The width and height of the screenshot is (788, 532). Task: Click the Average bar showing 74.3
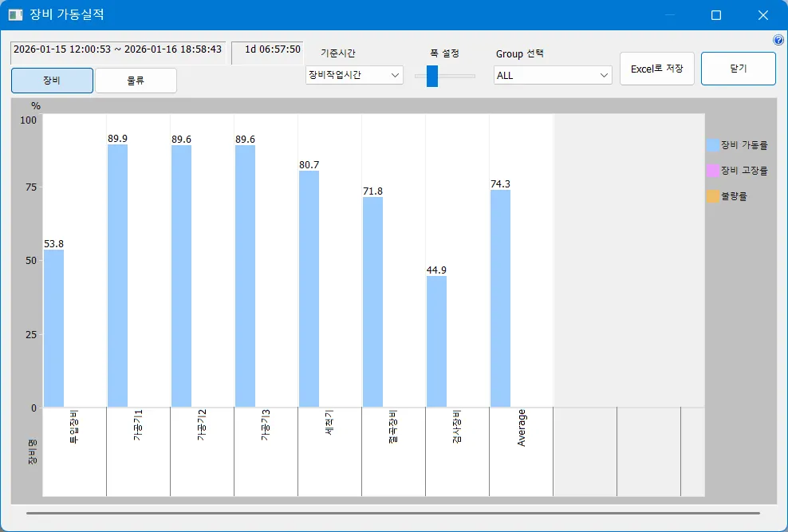(x=500, y=298)
